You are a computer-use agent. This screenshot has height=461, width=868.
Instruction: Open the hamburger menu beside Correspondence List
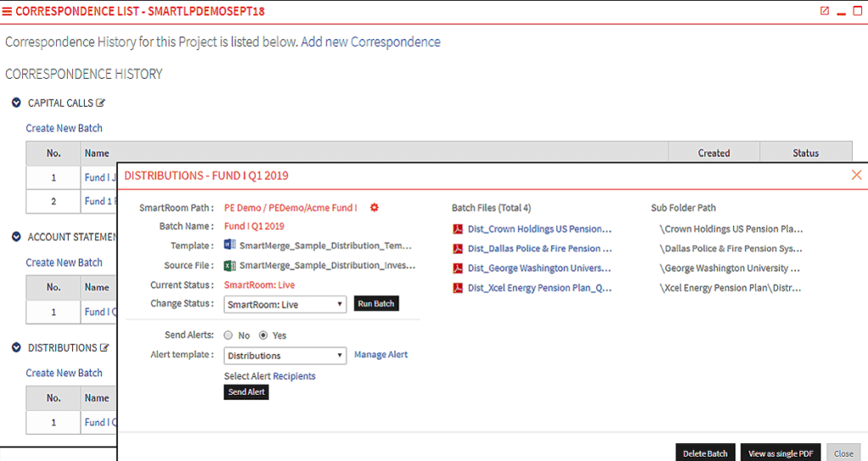click(7, 12)
